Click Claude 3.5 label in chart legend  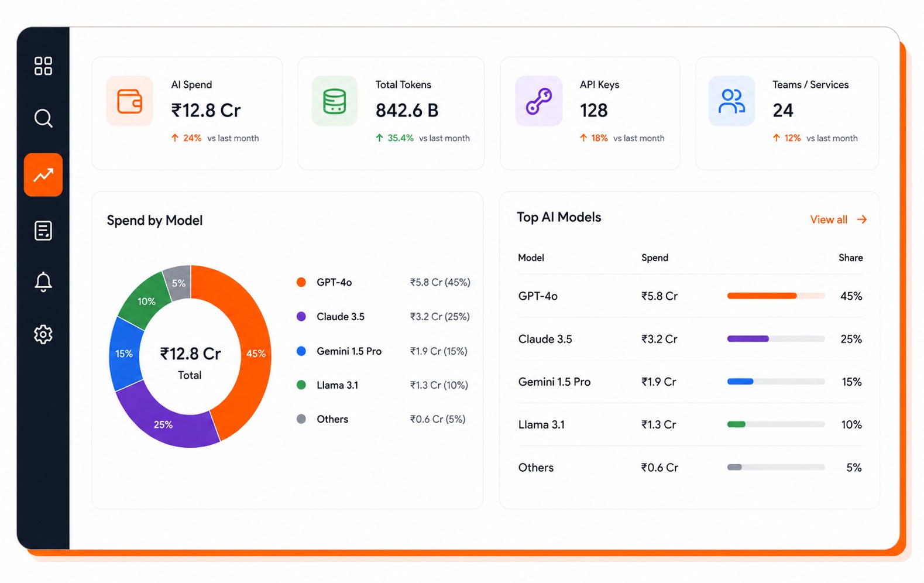coord(341,317)
